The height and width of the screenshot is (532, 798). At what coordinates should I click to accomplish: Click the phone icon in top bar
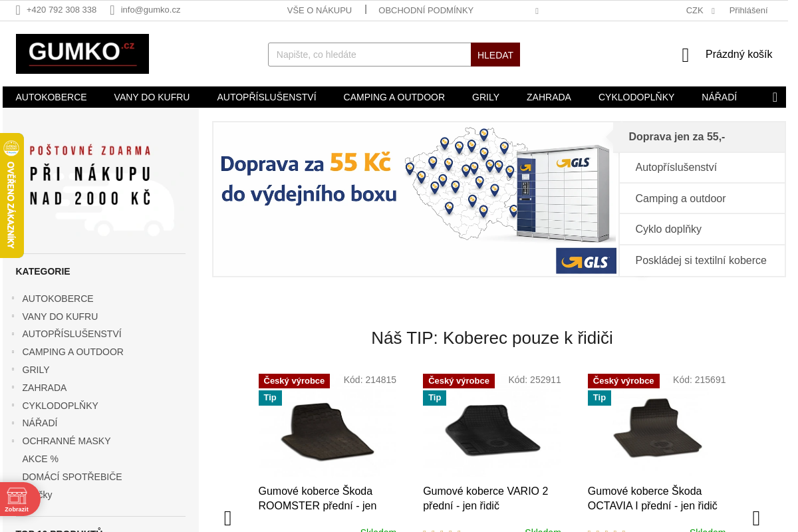[18, 10]
